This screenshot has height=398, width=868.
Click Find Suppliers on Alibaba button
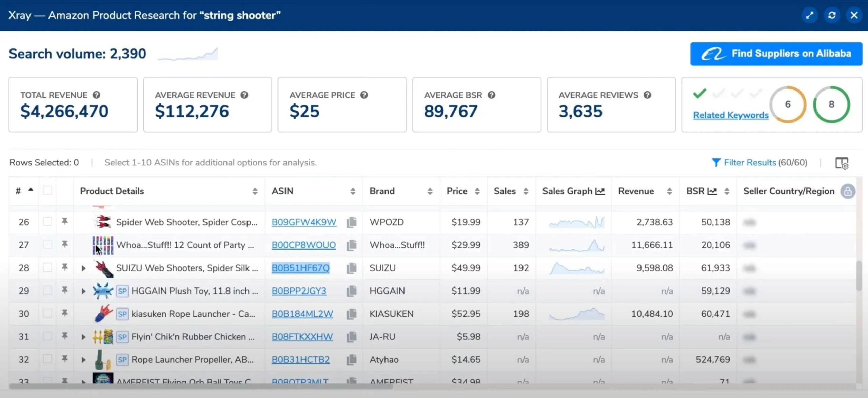[x=776, y=54]
